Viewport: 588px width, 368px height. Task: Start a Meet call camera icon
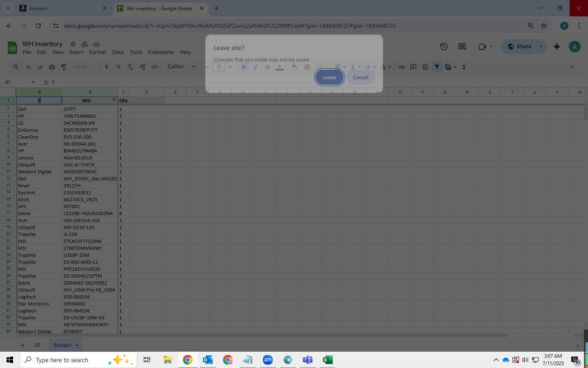(x=482, y=47)
